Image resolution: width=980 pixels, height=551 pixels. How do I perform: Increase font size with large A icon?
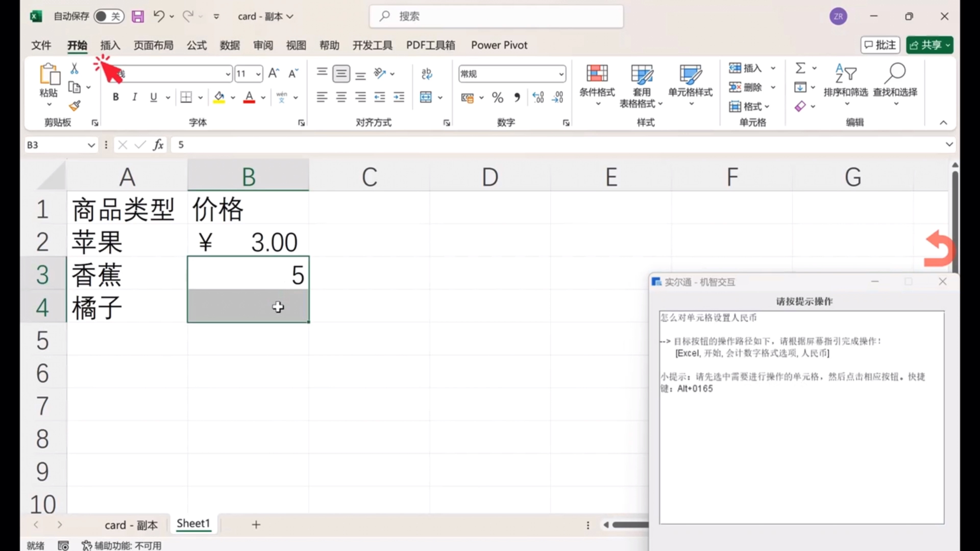click(274, 73)
